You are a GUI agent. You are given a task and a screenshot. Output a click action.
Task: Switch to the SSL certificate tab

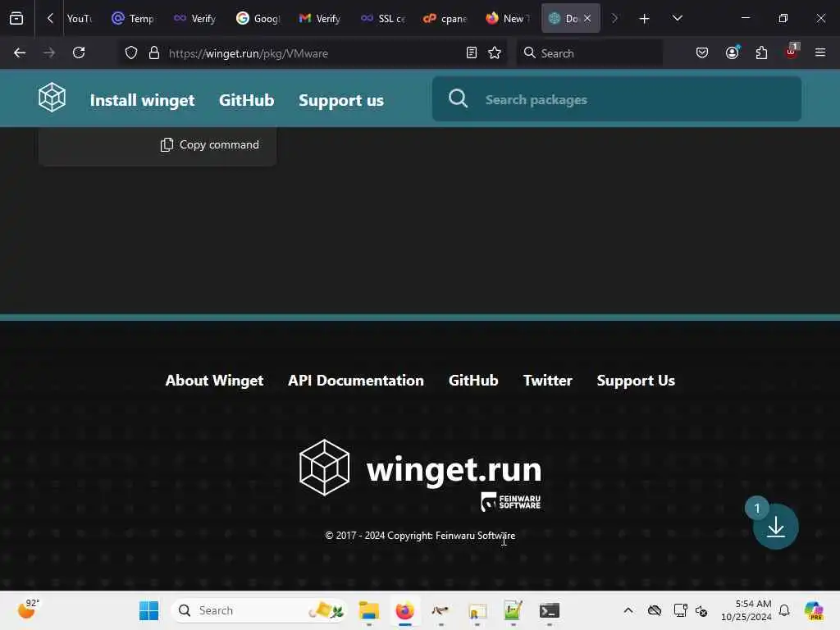pos(382,19)
